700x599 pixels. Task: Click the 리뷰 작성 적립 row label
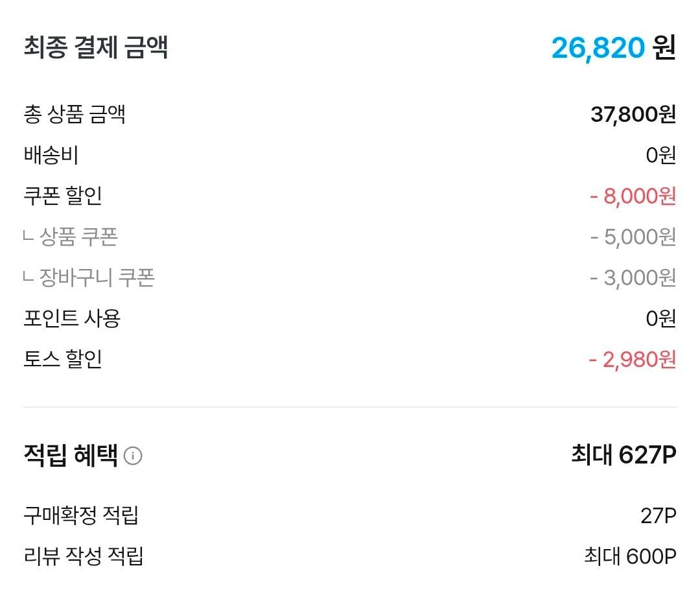(x=84, y=556)
